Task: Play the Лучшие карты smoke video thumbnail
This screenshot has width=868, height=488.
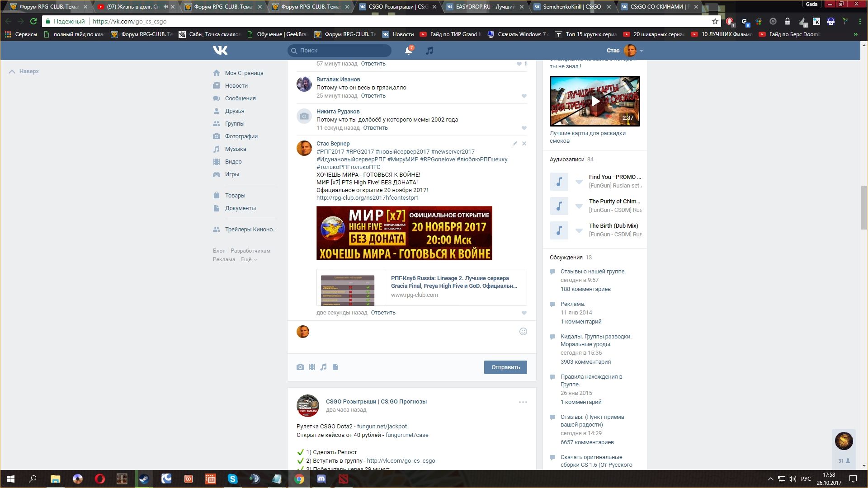Action: (x=595, y=101)
